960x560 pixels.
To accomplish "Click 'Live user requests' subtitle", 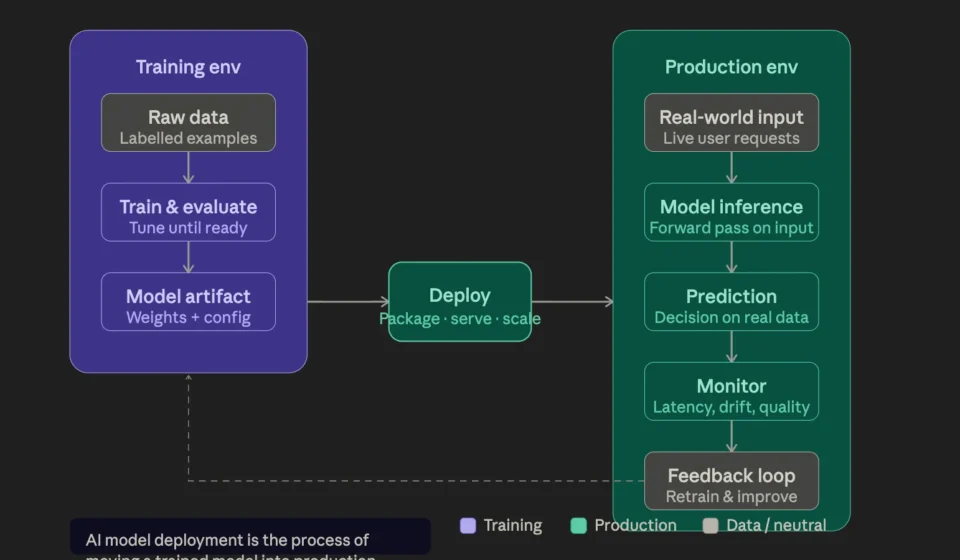I will [x=731, y=138].
